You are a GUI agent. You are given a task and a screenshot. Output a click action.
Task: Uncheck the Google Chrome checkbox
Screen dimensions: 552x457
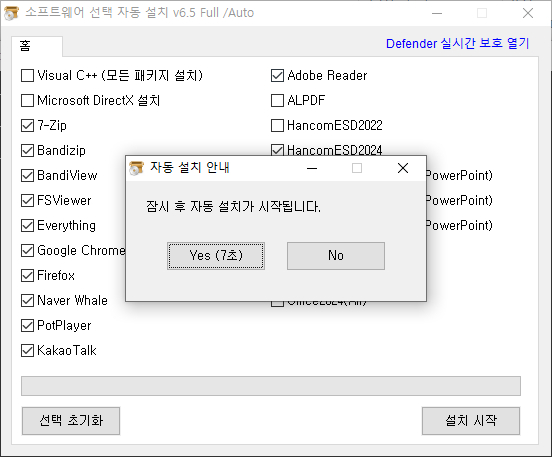tap(27, 250)
